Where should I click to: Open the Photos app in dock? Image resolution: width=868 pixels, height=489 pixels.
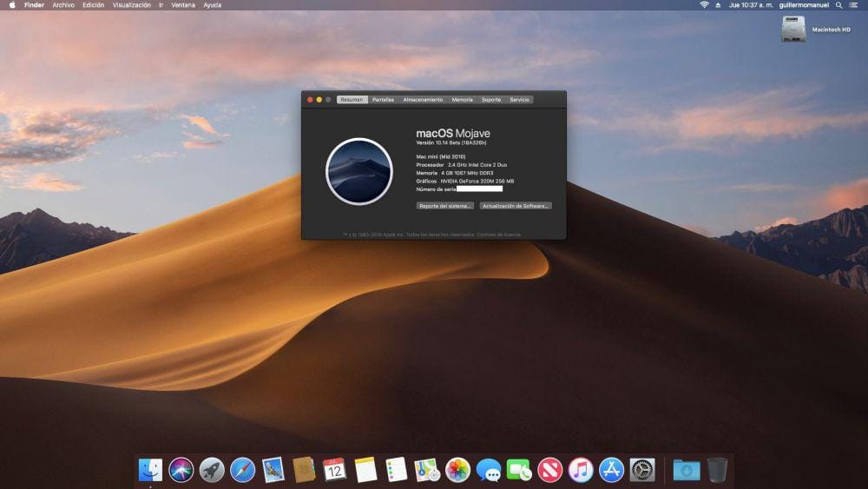pos(457,470)
